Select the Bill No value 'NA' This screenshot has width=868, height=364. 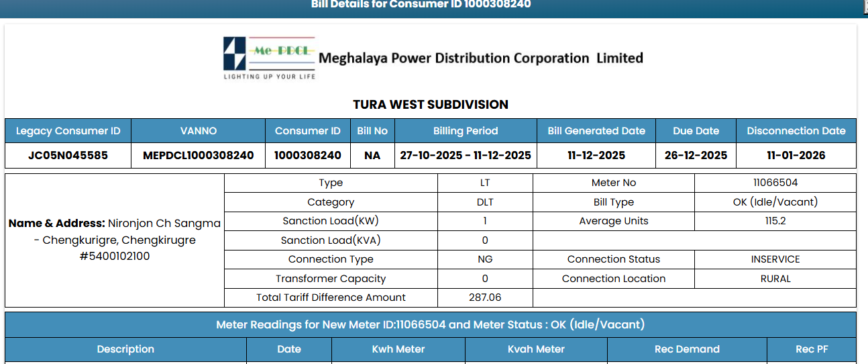372,155
